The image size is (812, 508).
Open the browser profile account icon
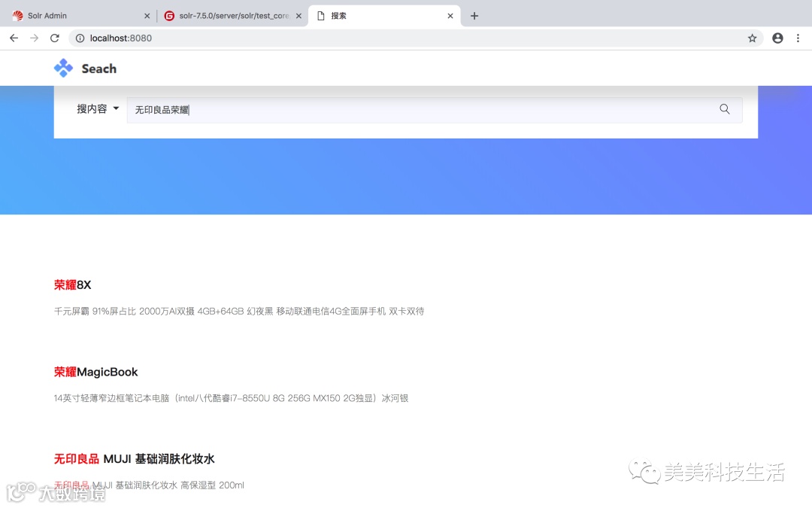[777, 38]
